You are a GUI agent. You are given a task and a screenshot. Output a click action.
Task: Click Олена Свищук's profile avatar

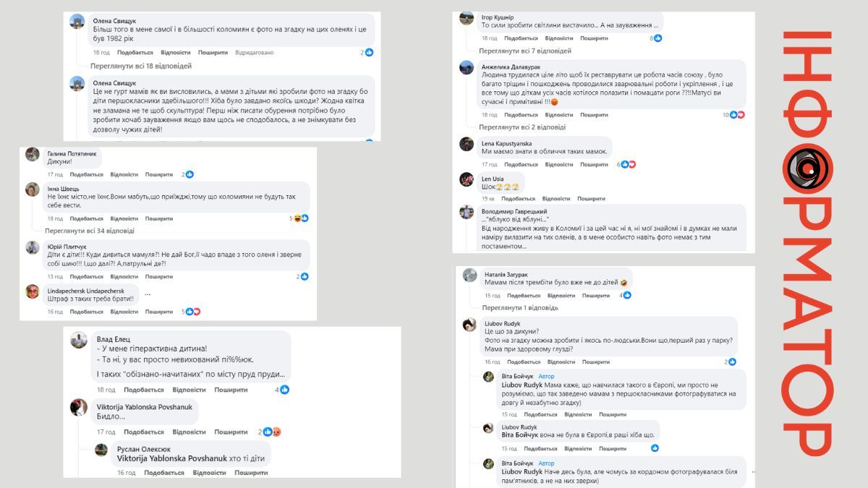pos(77,22)
